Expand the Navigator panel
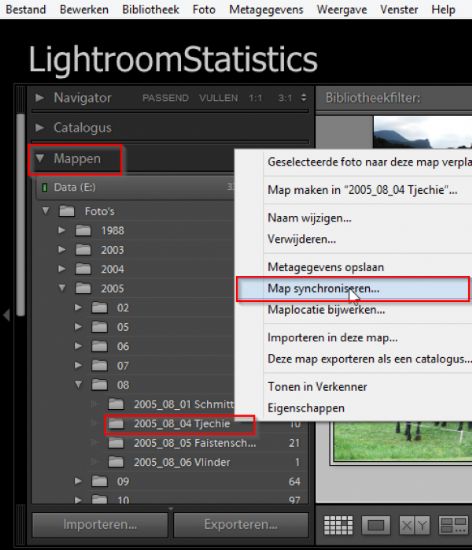 (x=40, y=98)
